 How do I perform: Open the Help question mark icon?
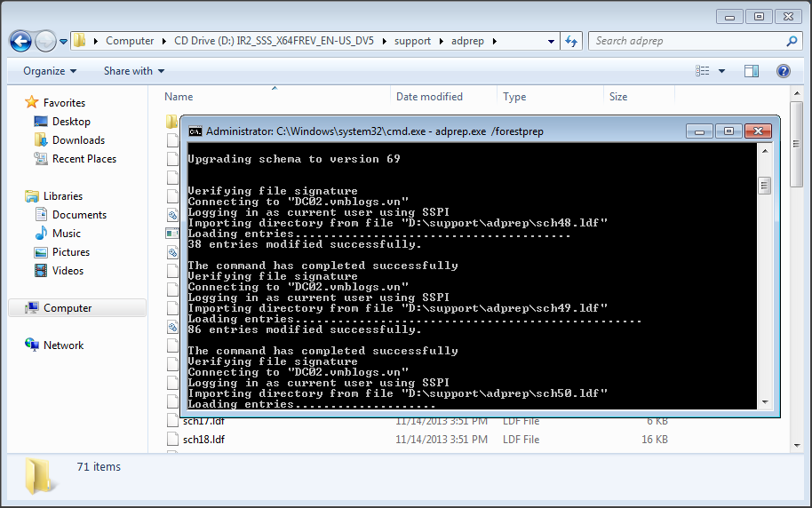[x=783, y=71]
